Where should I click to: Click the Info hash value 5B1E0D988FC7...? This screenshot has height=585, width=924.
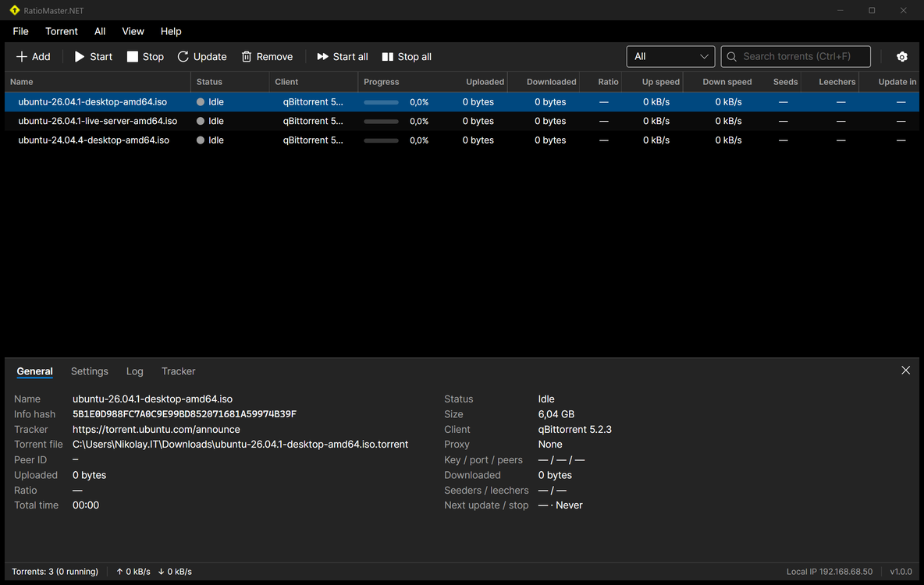tap(184, 414)
